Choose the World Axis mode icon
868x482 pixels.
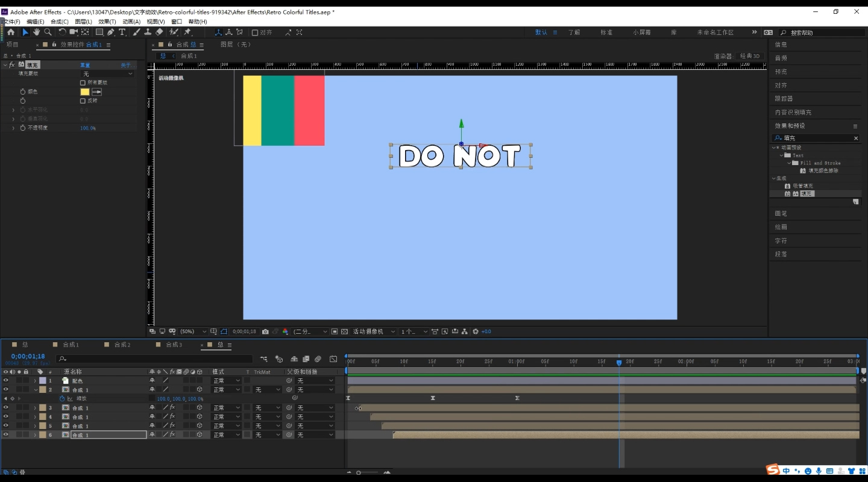click(229, 32)
